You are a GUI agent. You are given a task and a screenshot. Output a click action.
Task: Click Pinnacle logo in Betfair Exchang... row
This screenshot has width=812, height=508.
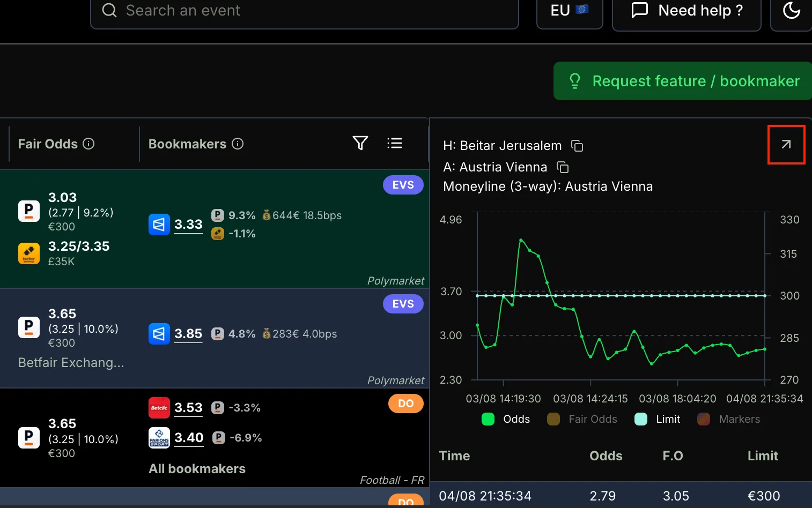[x=29, y=327]
